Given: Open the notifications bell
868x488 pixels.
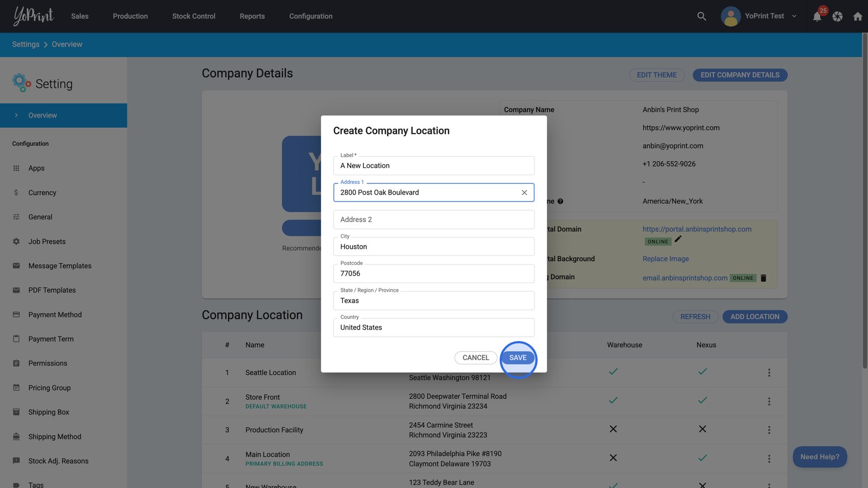Looking at the screenshot, I should point(817,17).
